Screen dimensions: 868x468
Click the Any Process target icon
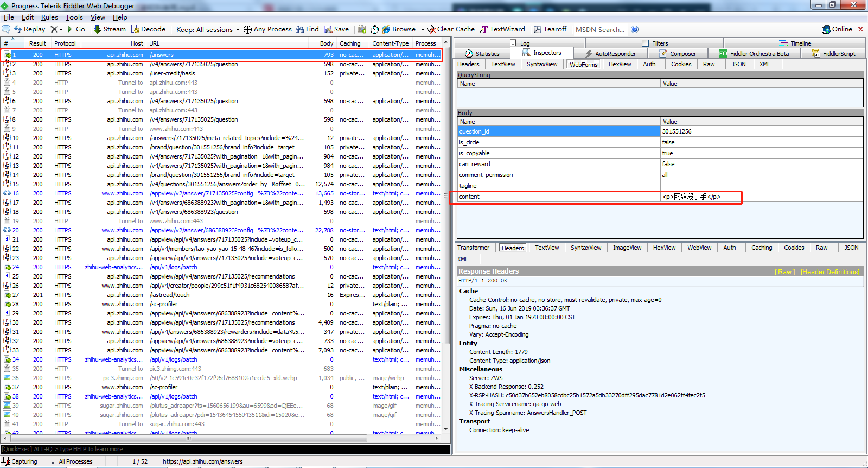click(247, 29)
